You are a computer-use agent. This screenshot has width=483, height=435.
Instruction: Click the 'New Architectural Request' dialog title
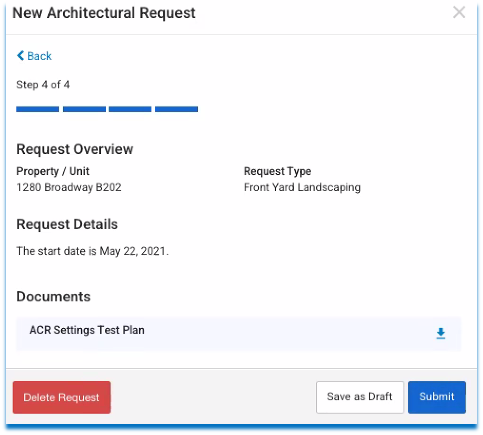point(104,13)
